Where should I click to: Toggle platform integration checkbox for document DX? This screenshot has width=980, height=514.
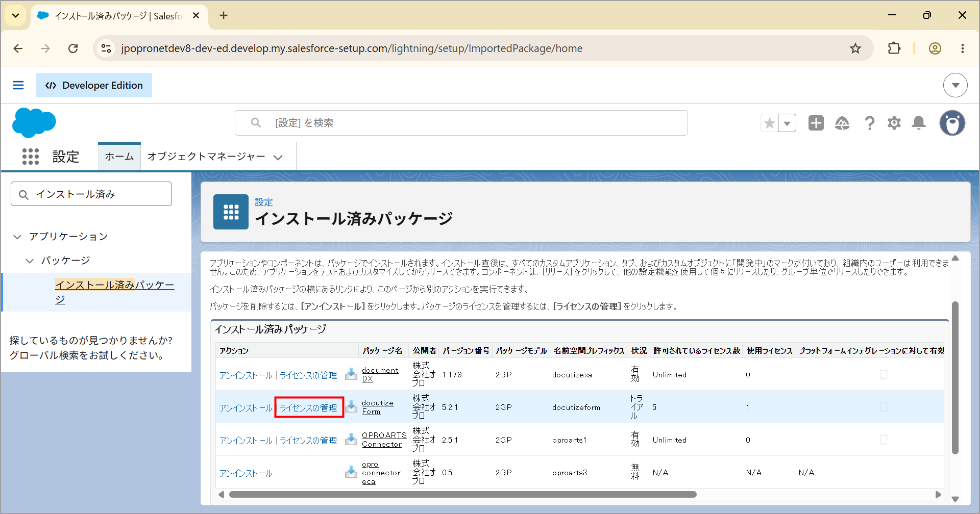coord(884,375)
